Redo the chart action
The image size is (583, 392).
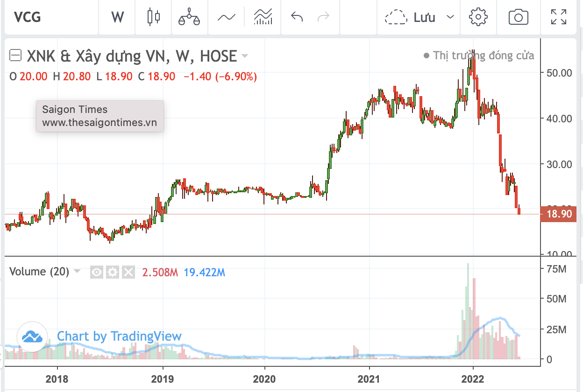tap(323, 17)
